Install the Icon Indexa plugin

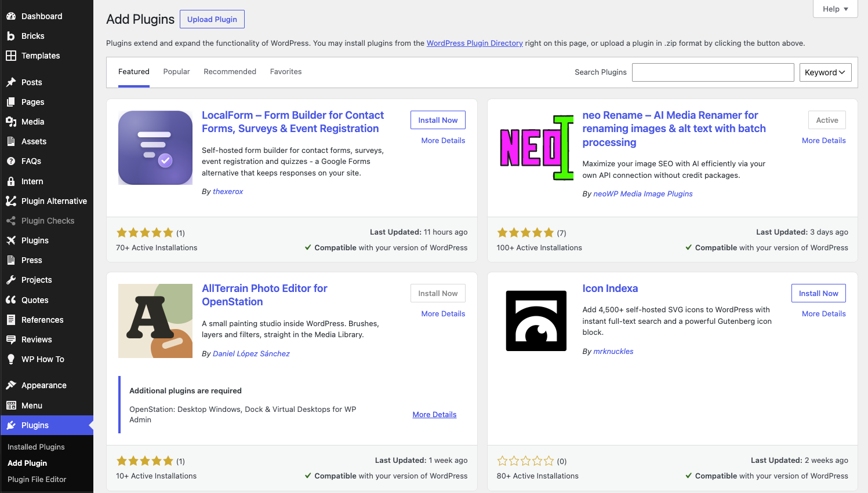[x=819, y=293]
